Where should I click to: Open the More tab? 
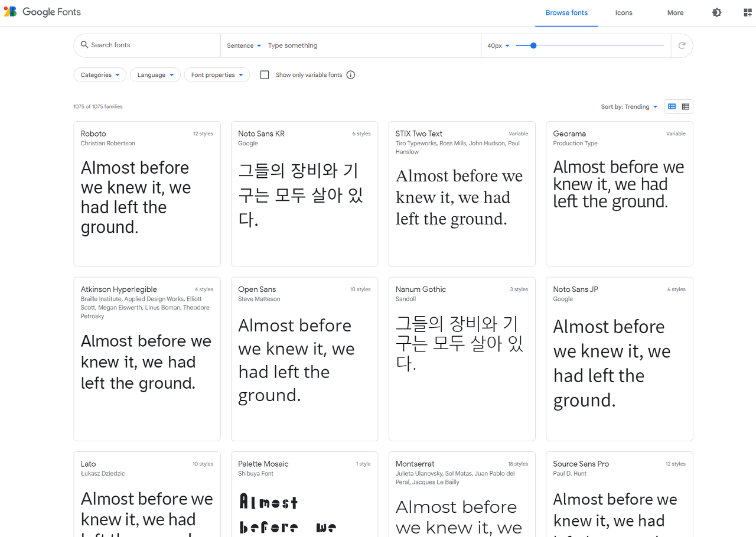(675, 13)
